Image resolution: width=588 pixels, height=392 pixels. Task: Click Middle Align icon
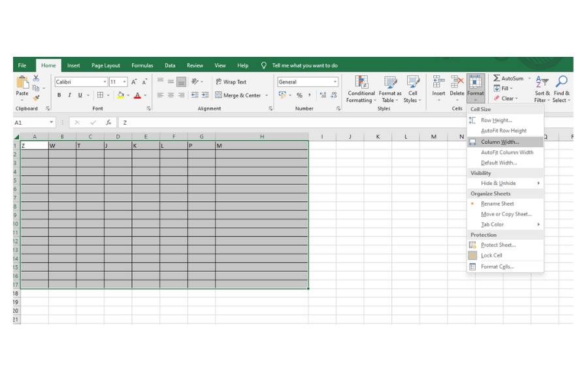[171, 82]
